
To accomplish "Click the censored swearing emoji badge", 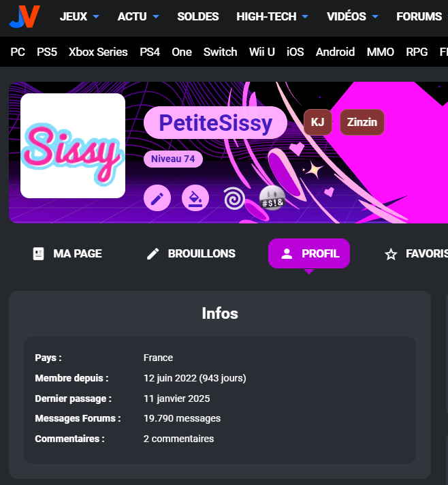I will click(x=272, y=198).
